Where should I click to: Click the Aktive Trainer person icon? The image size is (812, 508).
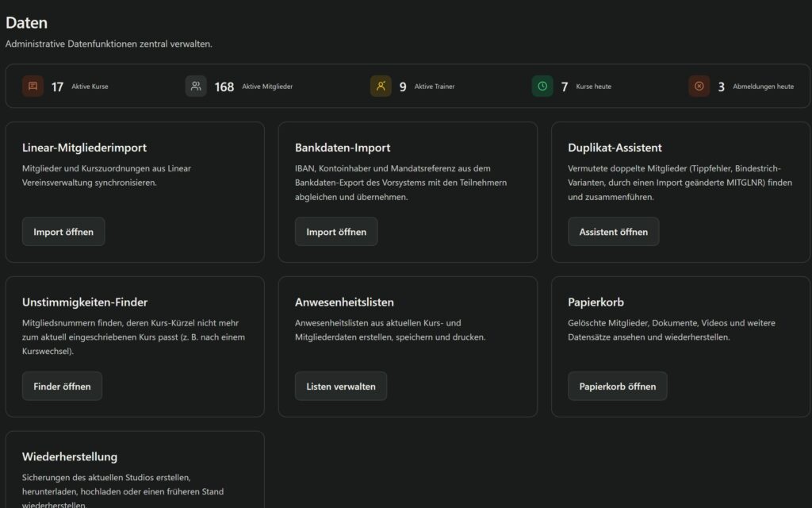tap(381, 86)
